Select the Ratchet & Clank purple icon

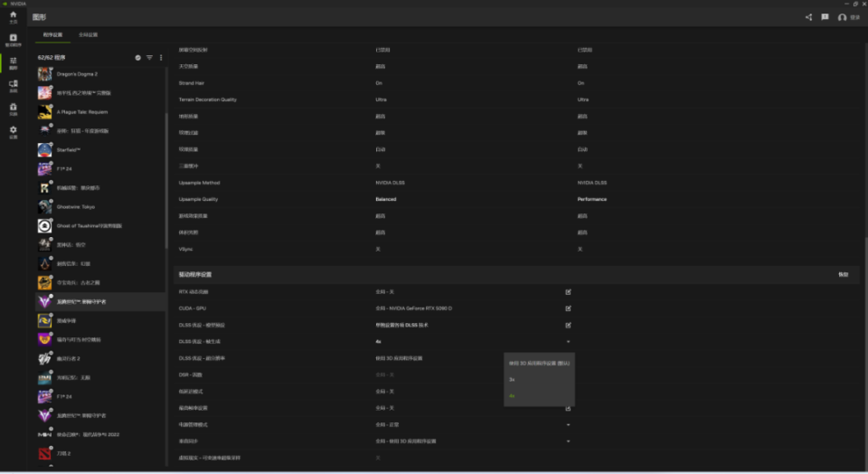coord(45,339)
